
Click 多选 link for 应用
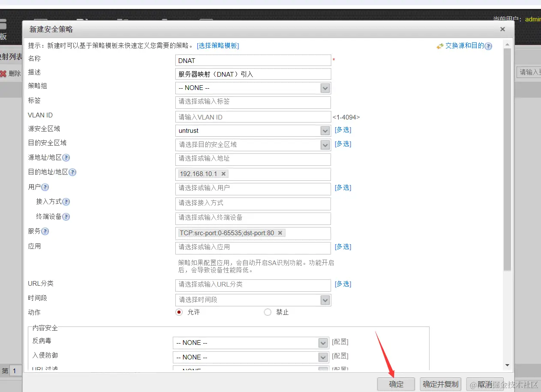pos(343,247)
